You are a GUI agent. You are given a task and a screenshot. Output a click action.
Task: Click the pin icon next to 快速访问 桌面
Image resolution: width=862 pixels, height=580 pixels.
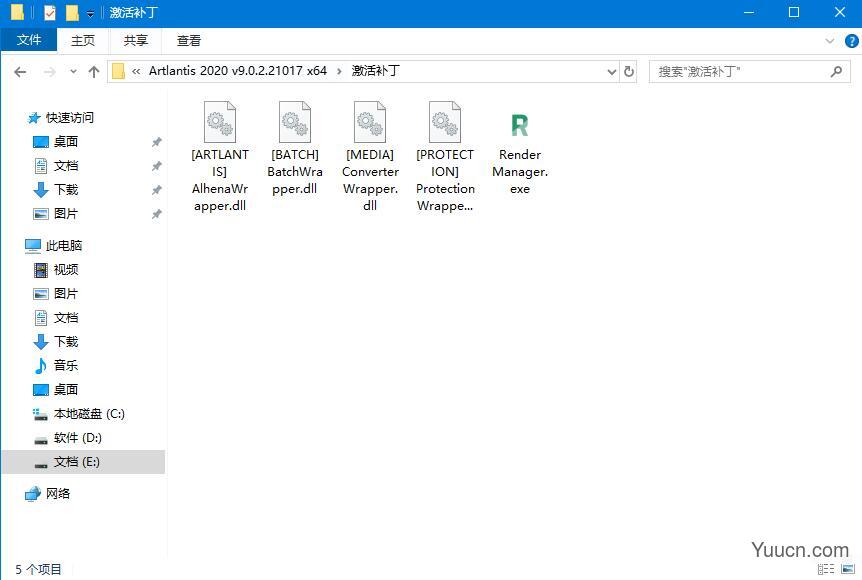click(x=157, y=142)
